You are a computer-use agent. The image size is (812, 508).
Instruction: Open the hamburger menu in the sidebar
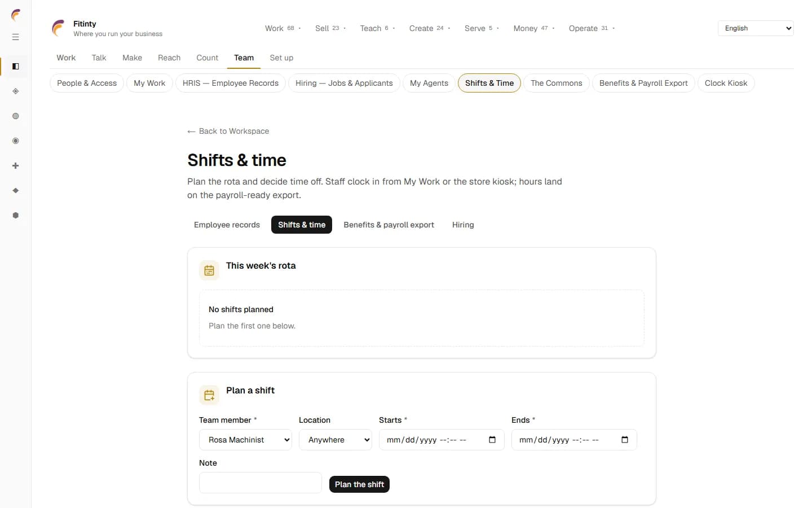pyautogui.click(x=16, y=37)
